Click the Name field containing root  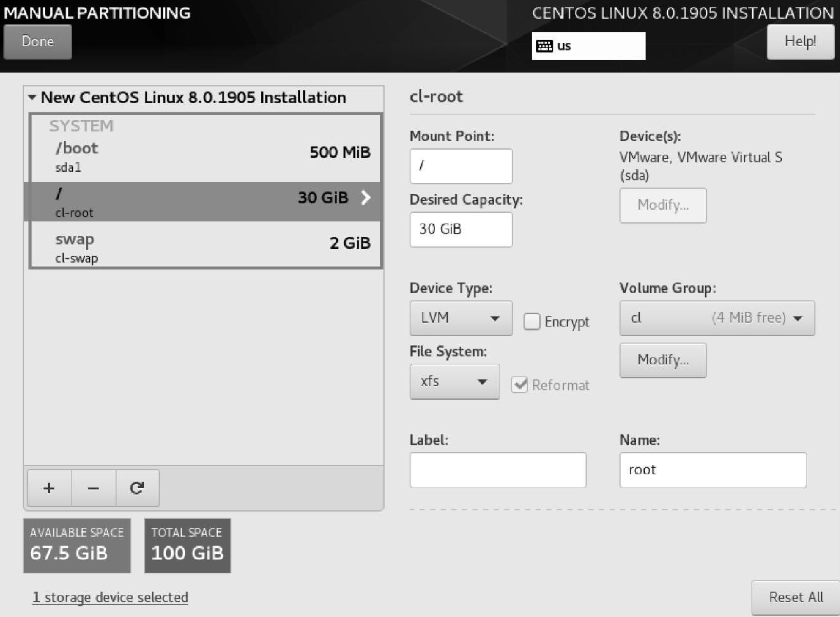point(713,470)
